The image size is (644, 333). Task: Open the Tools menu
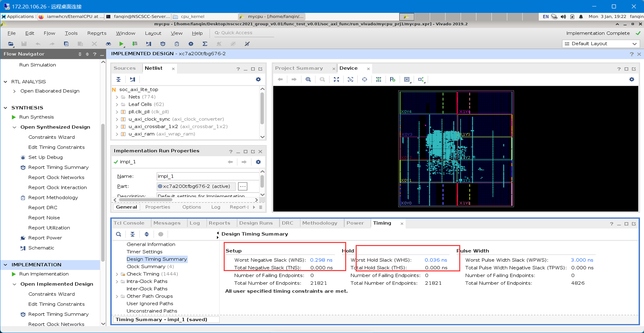click(71, 33)
